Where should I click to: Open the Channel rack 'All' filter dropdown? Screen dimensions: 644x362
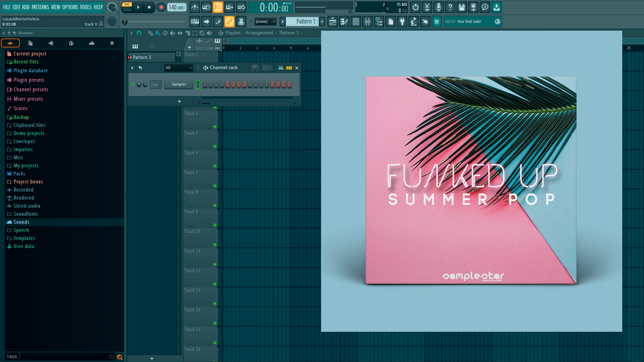[179, 68]
